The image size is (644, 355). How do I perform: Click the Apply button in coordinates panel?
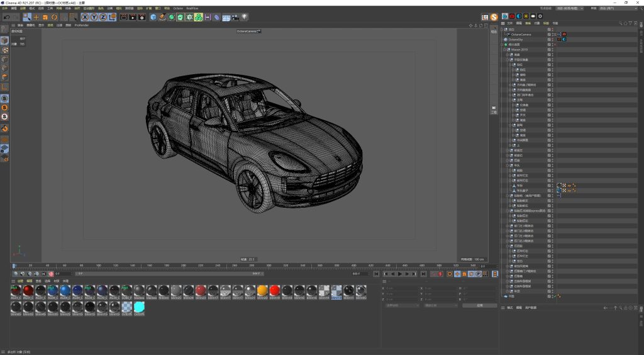click(x=479, y=305)
